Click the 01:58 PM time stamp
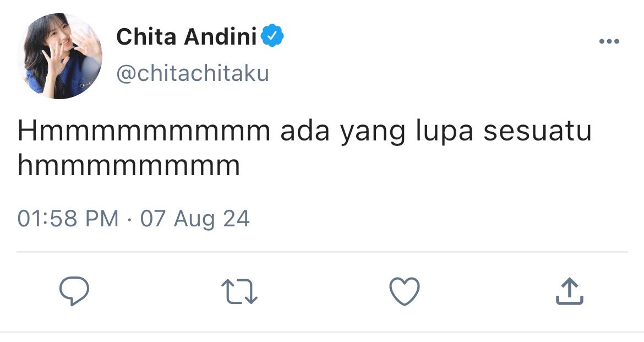Screen dimensions: 644x342 [x=68, y=218]
